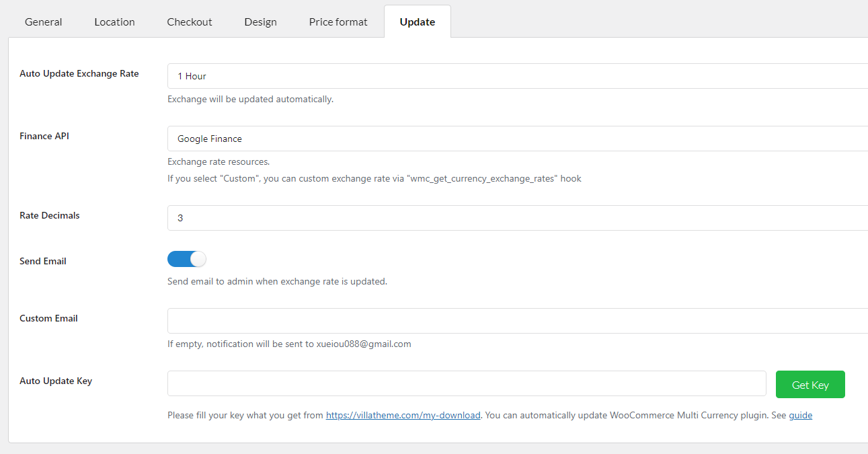This screenshot has width=868, height=454.
Task: Open the General tab
Action: (x=44, y=22)
